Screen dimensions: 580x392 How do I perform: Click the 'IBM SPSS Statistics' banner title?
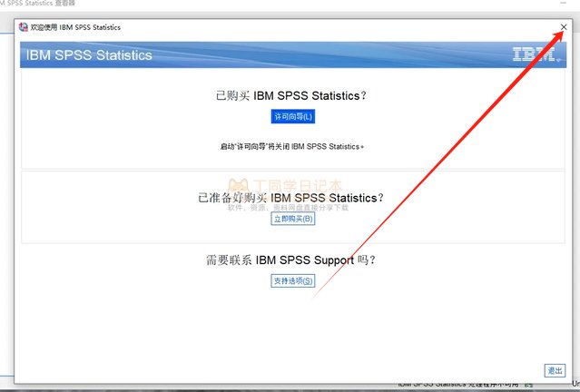[x=89, y=55]
